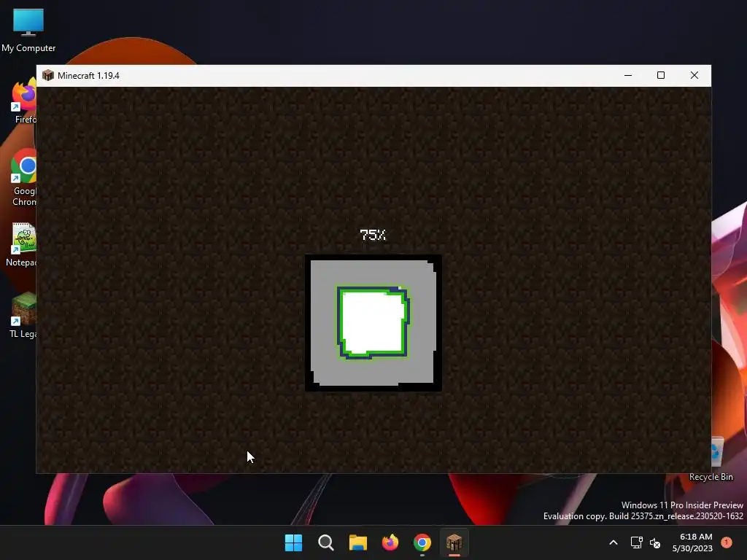Open the network status tray icon
This screenshot has width=747, height=560.
click(x=636, y=542)
